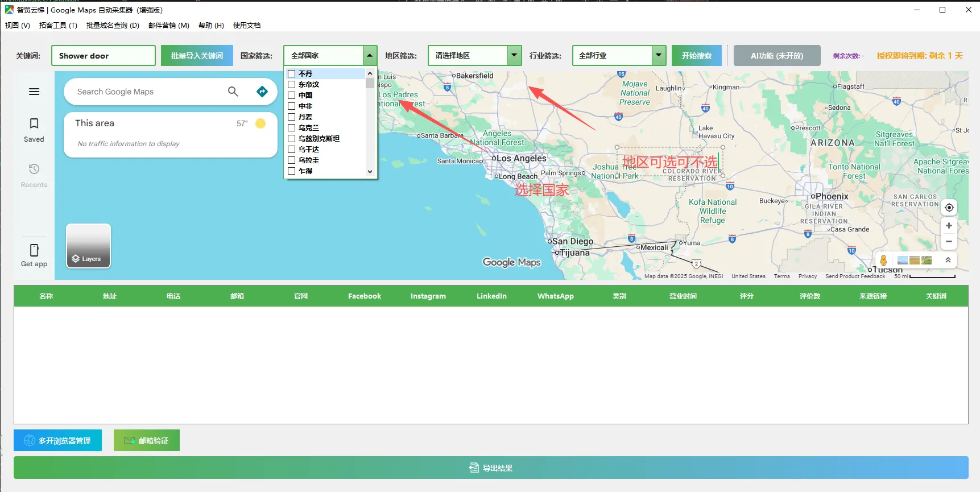Open the 拓客工具 (T) menu
The image size is (980, 492).
coord(58,26)
